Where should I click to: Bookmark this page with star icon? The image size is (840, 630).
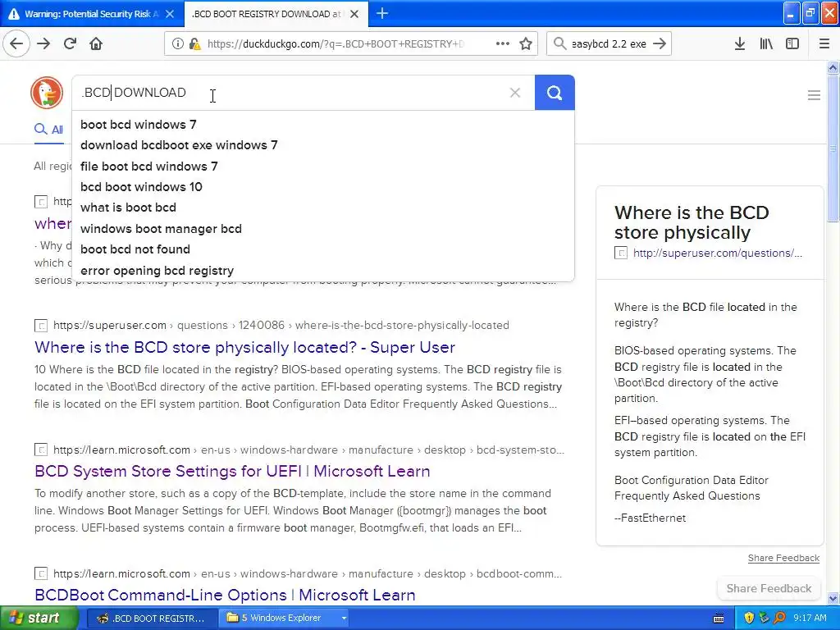pyautogui.click(x=526, y=43)
